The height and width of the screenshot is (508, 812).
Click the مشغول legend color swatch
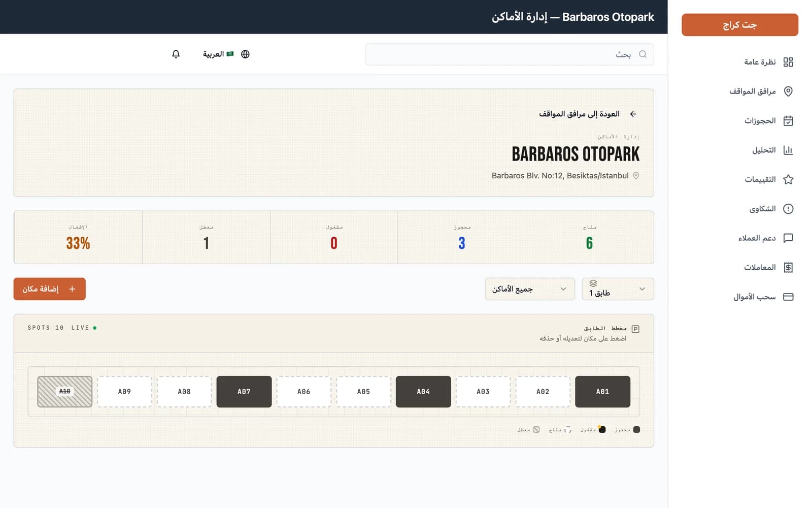[x=602, y=430]
